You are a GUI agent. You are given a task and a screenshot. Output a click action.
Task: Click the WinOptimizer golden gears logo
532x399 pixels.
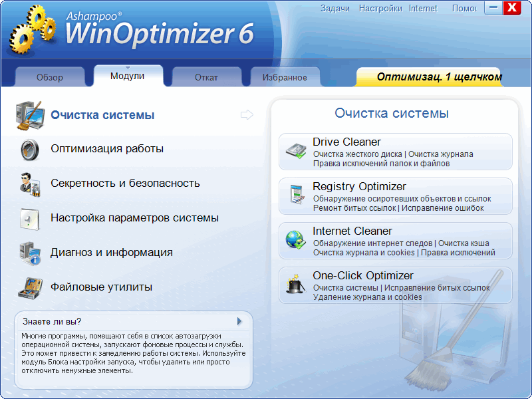point(32,30)
